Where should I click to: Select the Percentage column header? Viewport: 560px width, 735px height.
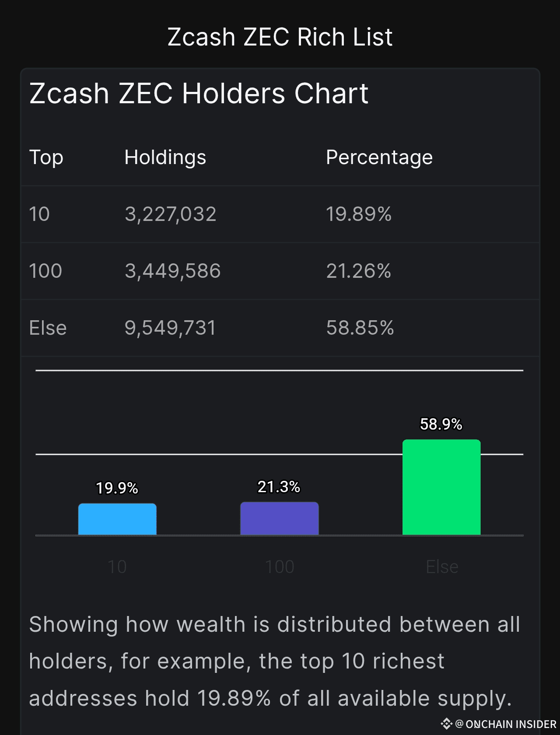tap(379, 157)
